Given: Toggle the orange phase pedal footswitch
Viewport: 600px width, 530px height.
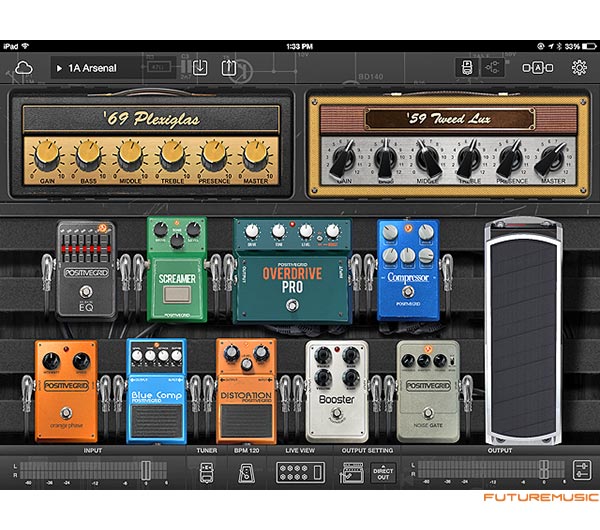Looking at the screenshot, I should pyautogui.click(x=66, y=413).
